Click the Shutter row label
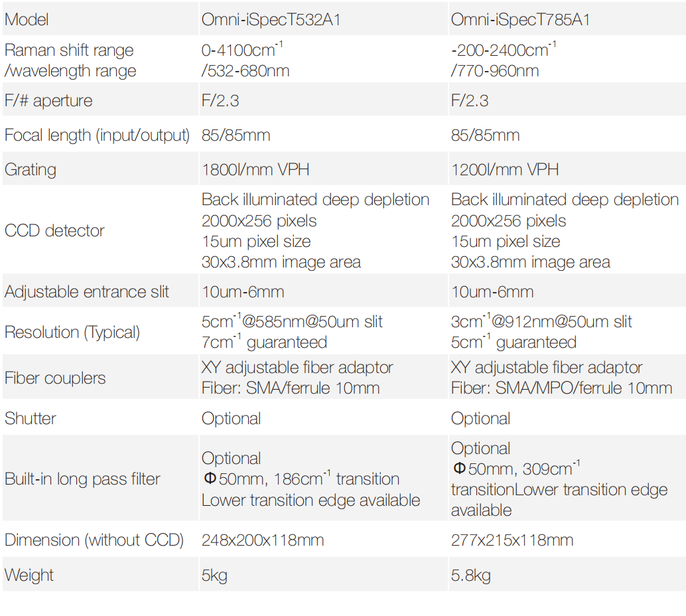 (31, 419)
